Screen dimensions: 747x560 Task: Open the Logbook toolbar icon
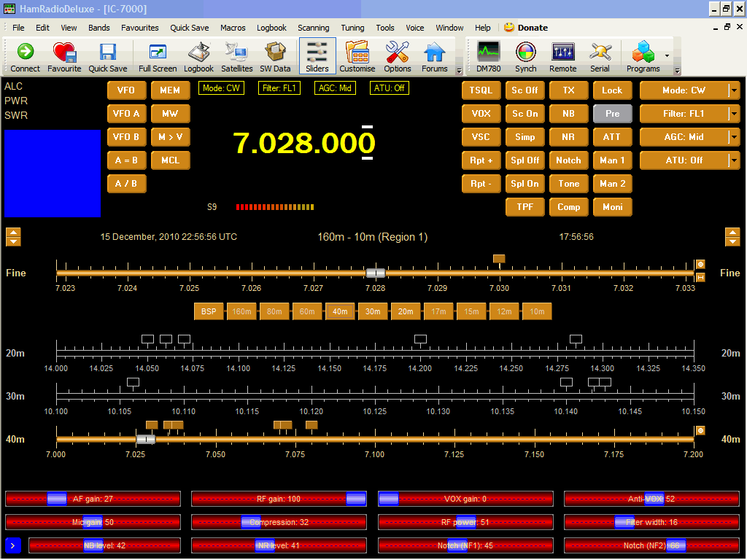(x=198, y=56)
